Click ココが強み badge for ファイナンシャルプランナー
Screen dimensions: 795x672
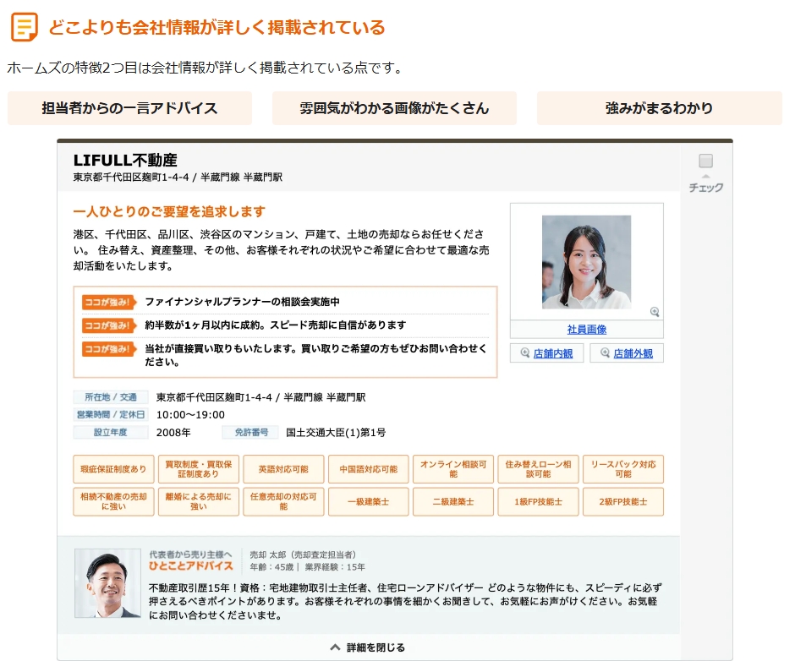(x=109, y=302)
